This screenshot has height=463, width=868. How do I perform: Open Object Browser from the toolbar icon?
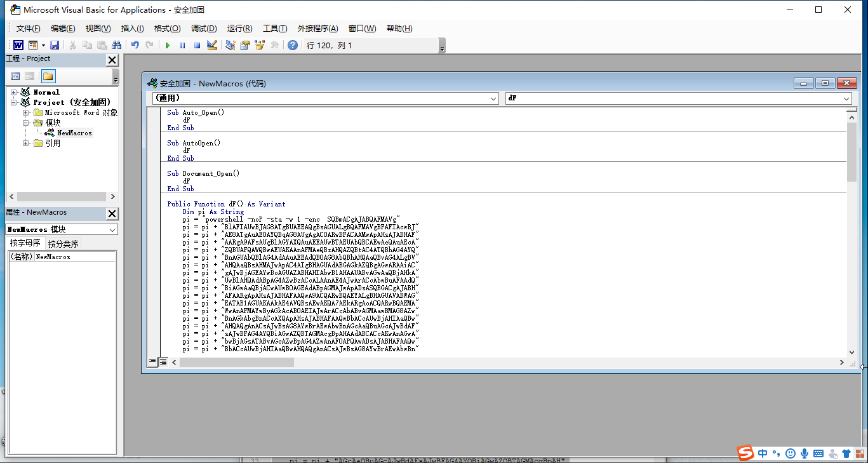pos(259,45)
